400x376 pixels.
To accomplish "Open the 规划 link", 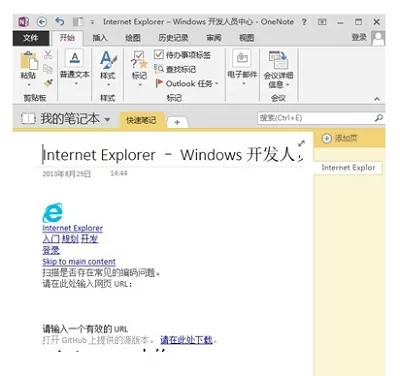I will [70, 239].
